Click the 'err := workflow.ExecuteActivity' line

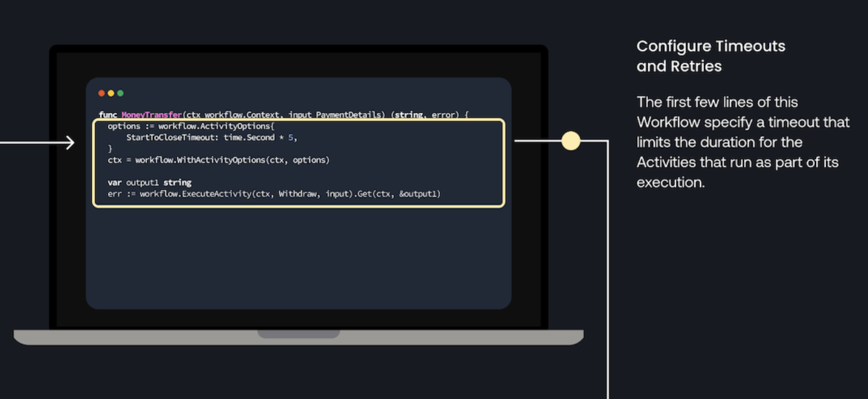[x=274, y=194]
